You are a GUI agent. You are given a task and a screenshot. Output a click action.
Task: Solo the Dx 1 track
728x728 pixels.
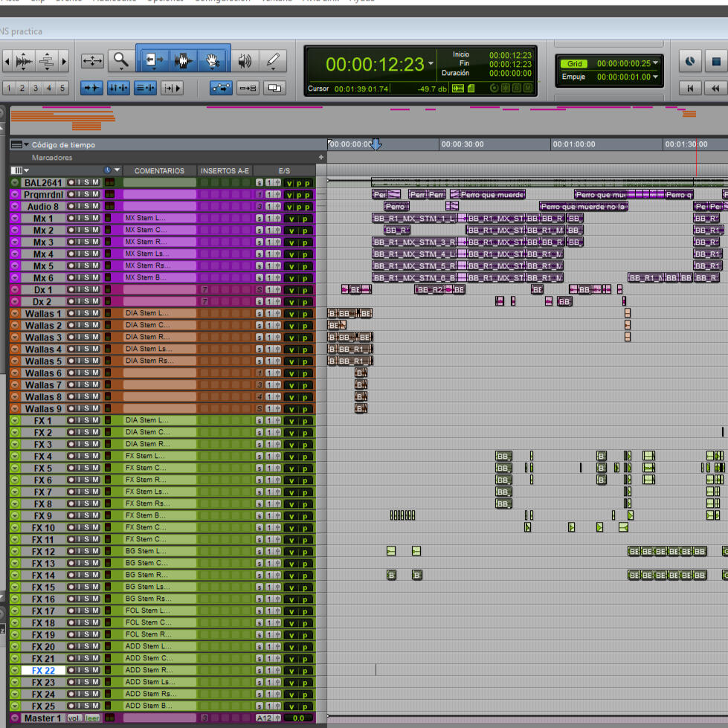(87, 289)
